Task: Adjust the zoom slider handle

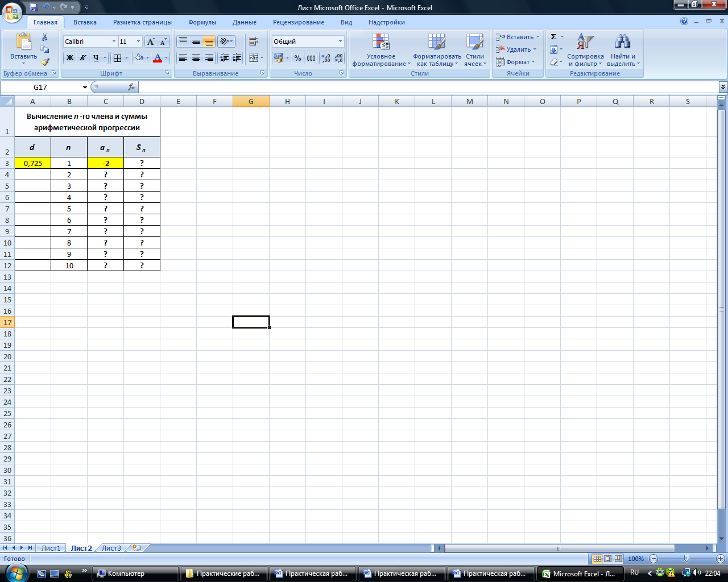Action: (686, 559)
